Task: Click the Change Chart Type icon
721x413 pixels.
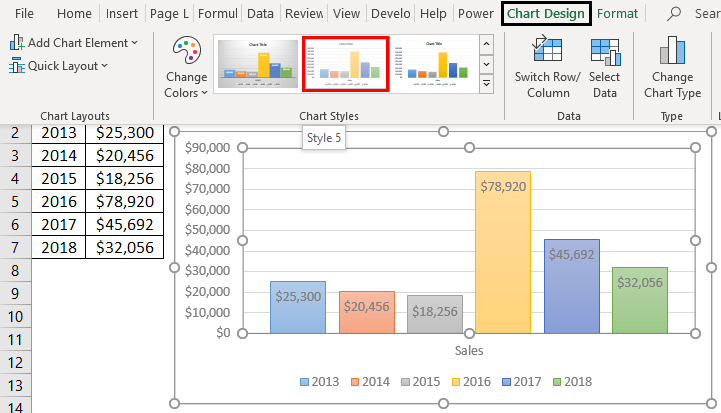Action: tap(672, 50)
